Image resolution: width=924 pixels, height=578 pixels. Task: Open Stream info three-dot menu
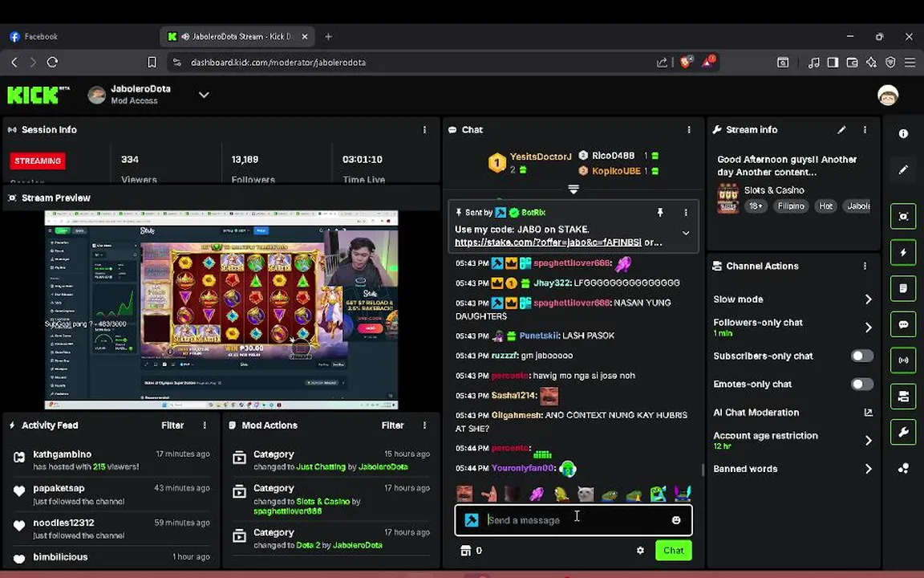click(x=865, y=130)
